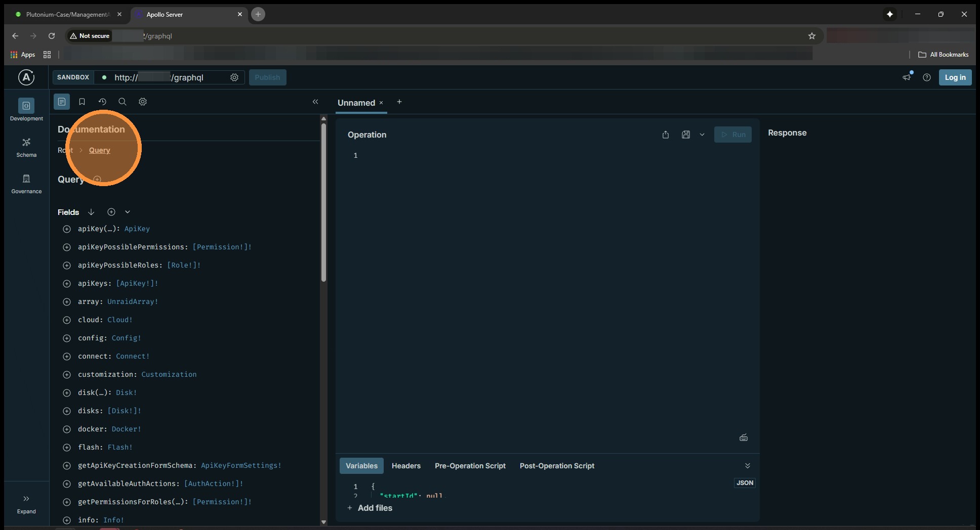Open the bookmarks icon in documentation panel
Viewport: 980px width, 530px height.
tap(82, 102)
